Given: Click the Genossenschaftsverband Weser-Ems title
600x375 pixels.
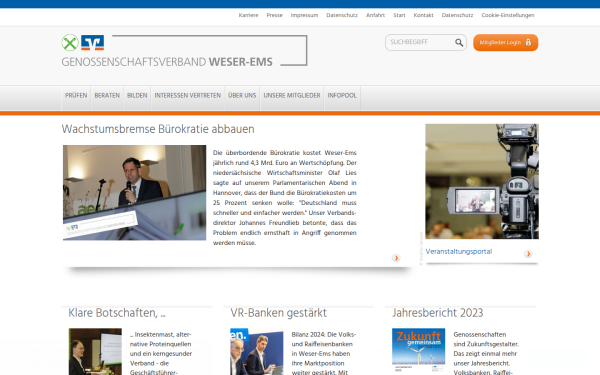Looking at the screenshot, I should click(x=167, y=62).
